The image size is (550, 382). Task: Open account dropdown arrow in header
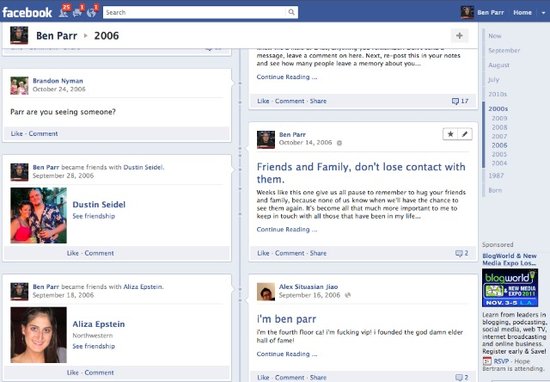[543, 13]
